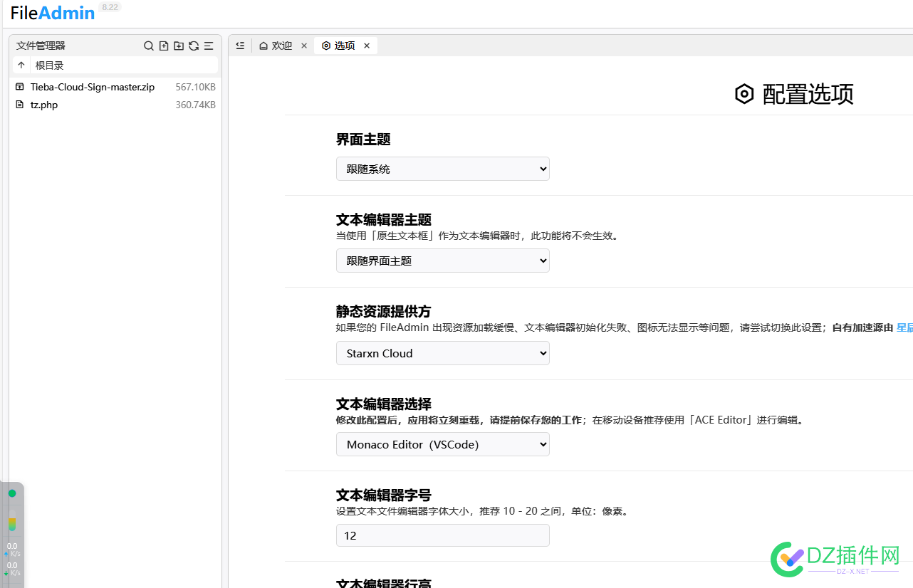Click the tz.php file icon
The height and width of the screenshot is (588, 913).
tap(20, 105)
